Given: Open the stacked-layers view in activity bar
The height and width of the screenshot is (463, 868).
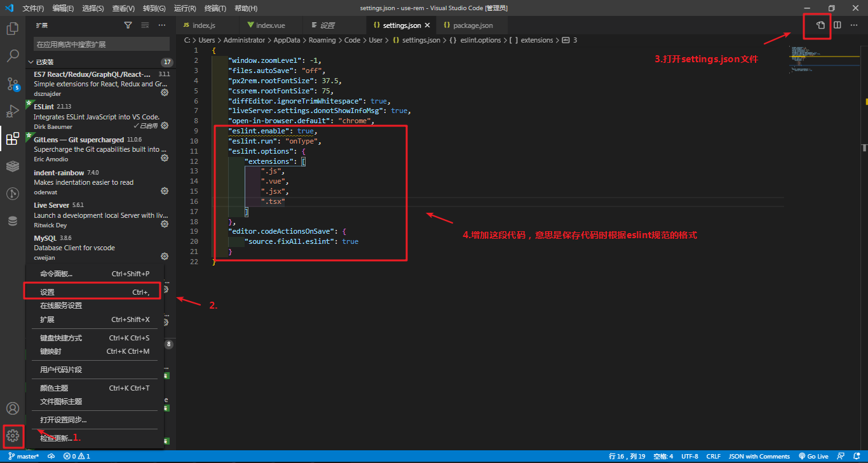Looking at the screenshot, I should (x=12, y=166).
